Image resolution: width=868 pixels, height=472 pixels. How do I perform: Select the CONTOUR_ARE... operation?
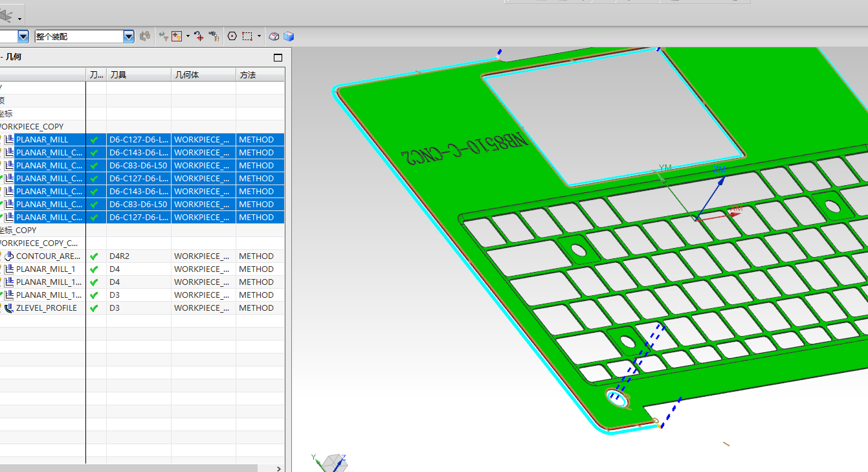[47, 256]
